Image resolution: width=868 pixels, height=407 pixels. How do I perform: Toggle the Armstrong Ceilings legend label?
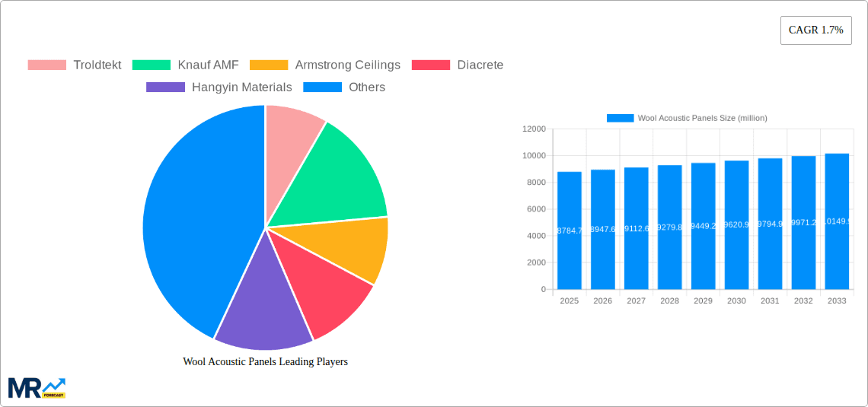coord(348,65)
